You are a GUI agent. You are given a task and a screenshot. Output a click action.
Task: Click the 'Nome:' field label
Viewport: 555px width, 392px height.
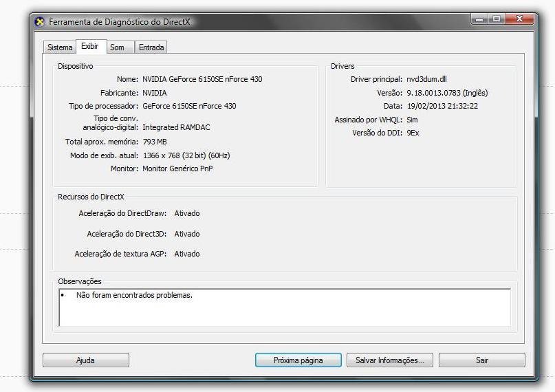[x=127, y=79]
